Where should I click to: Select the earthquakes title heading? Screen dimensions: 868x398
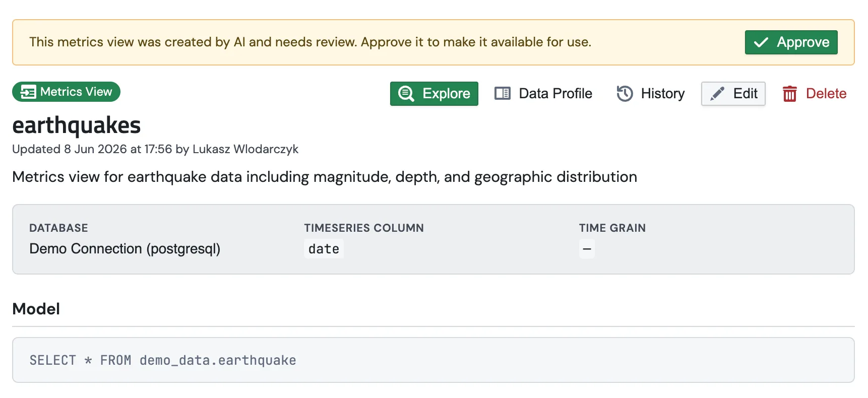pyautogui.click(x=76, y=125)
